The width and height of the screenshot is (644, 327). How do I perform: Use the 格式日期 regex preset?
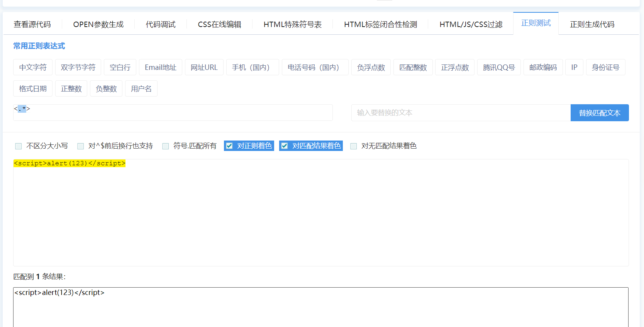click(33, 88)
